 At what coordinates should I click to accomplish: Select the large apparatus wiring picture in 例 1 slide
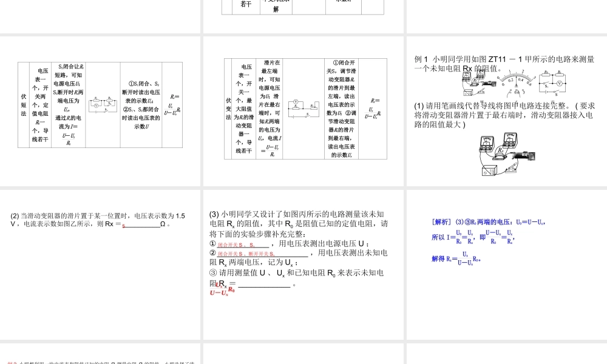point(507,154)
